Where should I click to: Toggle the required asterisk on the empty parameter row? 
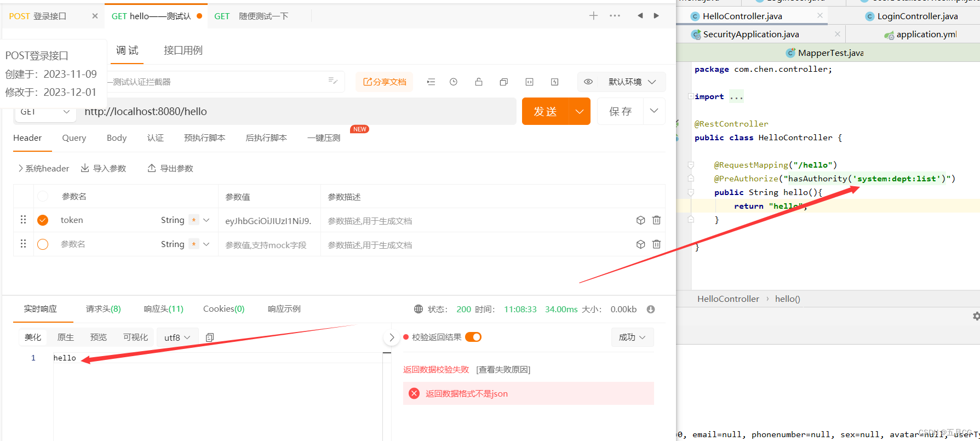[194, 244]
